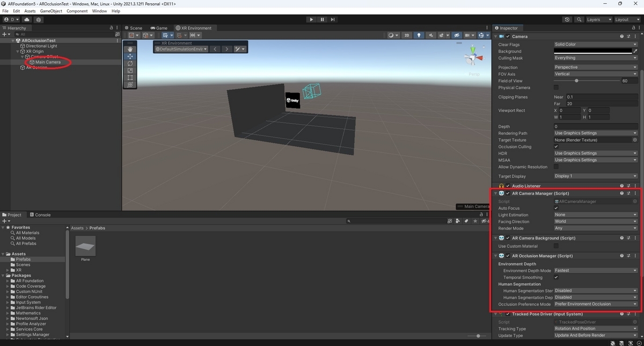Select the Scale tool in Scene
This screenshot has width=644, height=346.
tap(130, 70)
